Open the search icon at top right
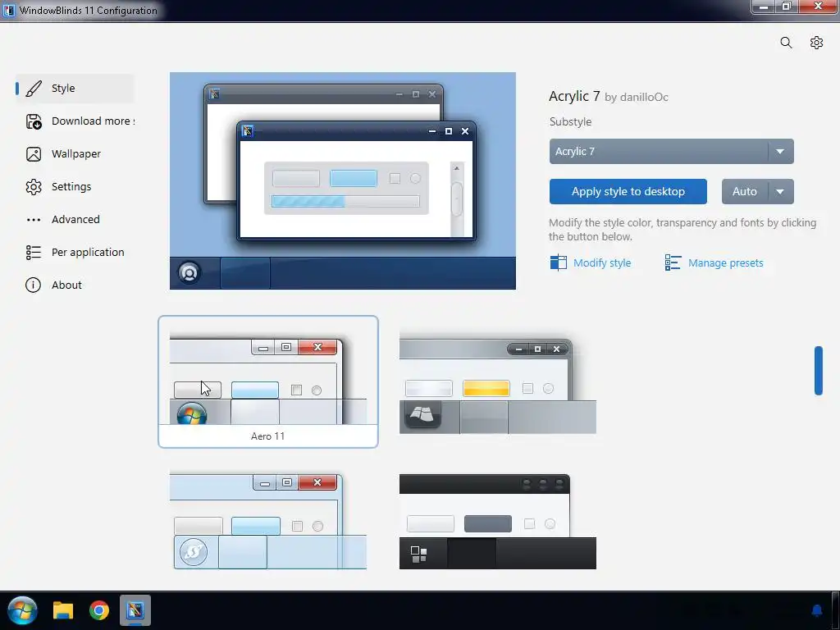840x630 pixels. [786, 43]
